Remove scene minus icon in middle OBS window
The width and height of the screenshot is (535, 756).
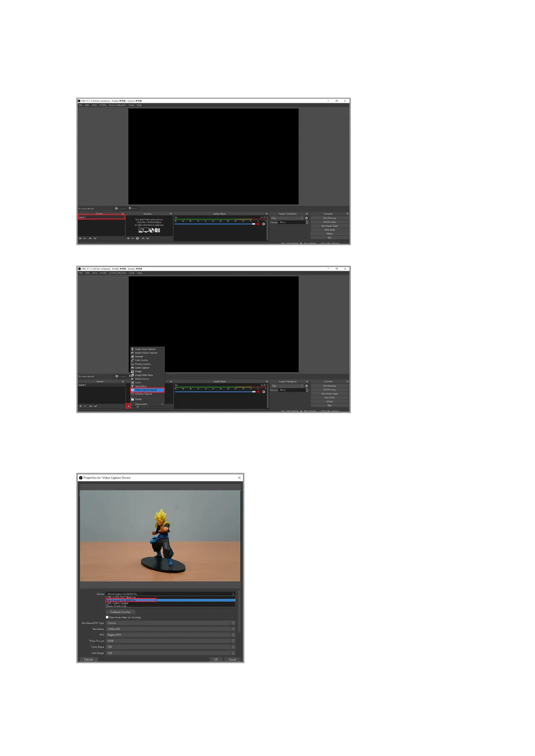(85, 406)
